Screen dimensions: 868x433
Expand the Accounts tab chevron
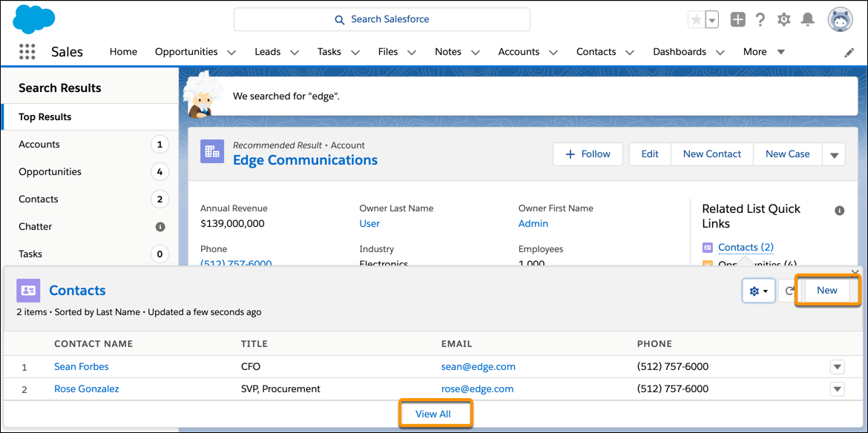click(553, 53)
